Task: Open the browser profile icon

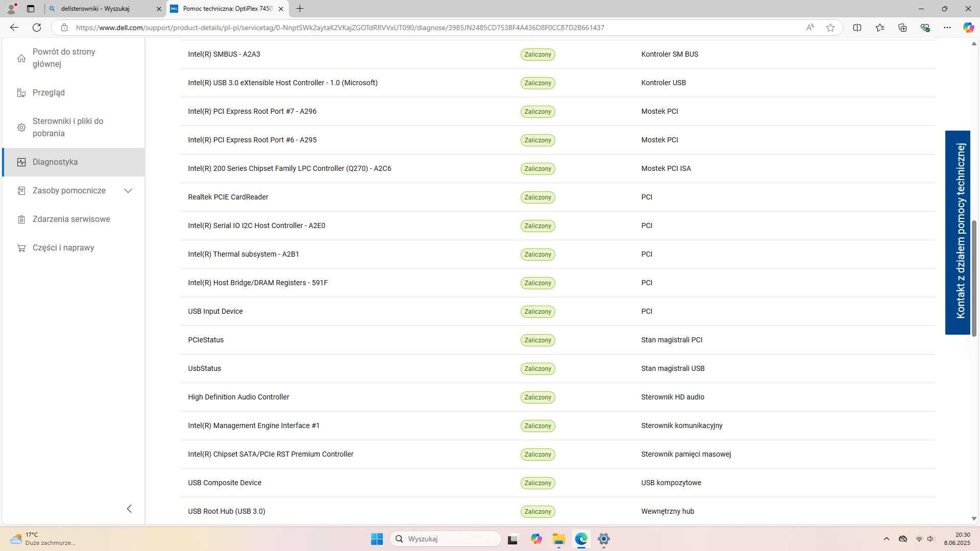Action: (11, 9)
